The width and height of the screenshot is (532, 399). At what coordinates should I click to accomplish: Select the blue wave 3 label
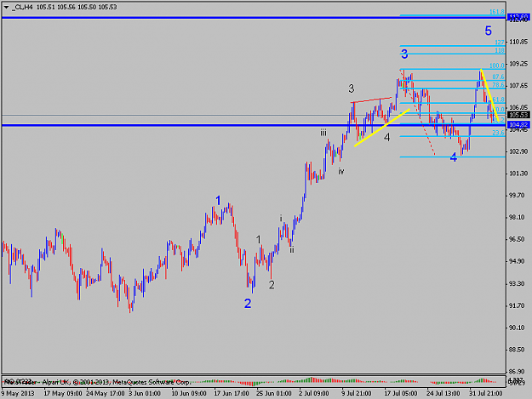coord(404,54)
